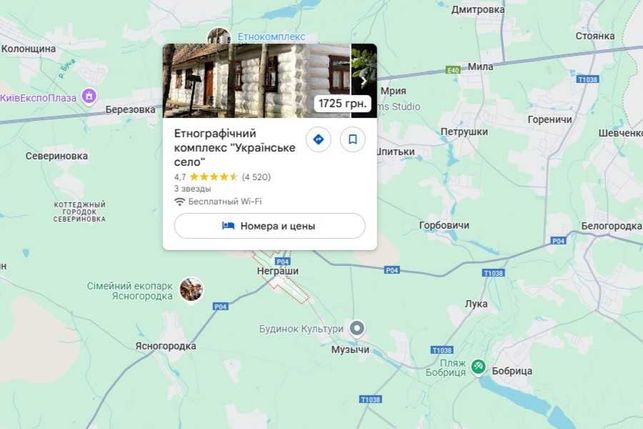Select the Музычи town label
This screenshot has width=643, height=429.
point(350,350)
